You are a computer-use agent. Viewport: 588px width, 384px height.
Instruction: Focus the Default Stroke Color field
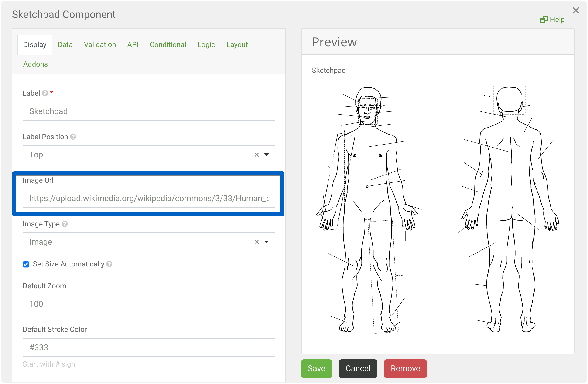pos(148,347)
